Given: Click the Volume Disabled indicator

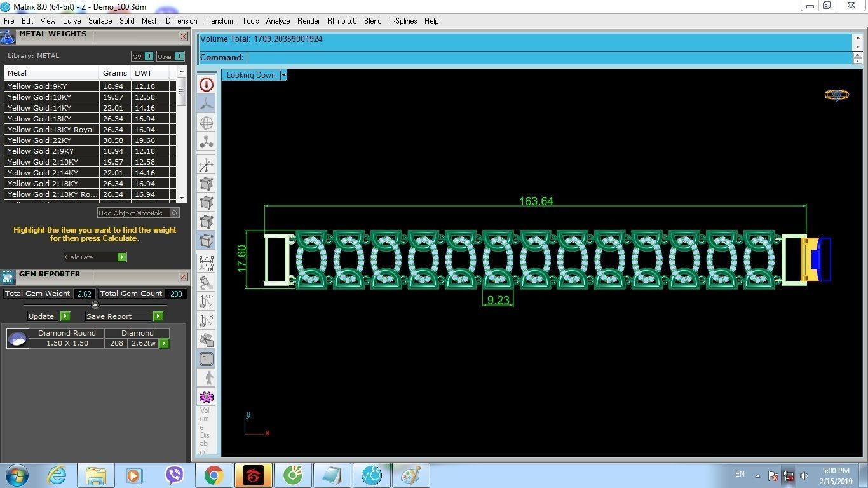Looking at the screenshot, I should (x=205, y=431).
